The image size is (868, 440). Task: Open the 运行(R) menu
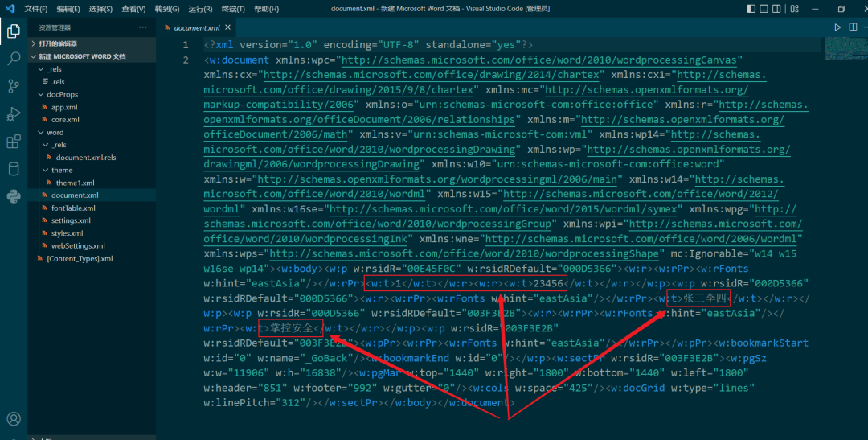coord(200,9)
